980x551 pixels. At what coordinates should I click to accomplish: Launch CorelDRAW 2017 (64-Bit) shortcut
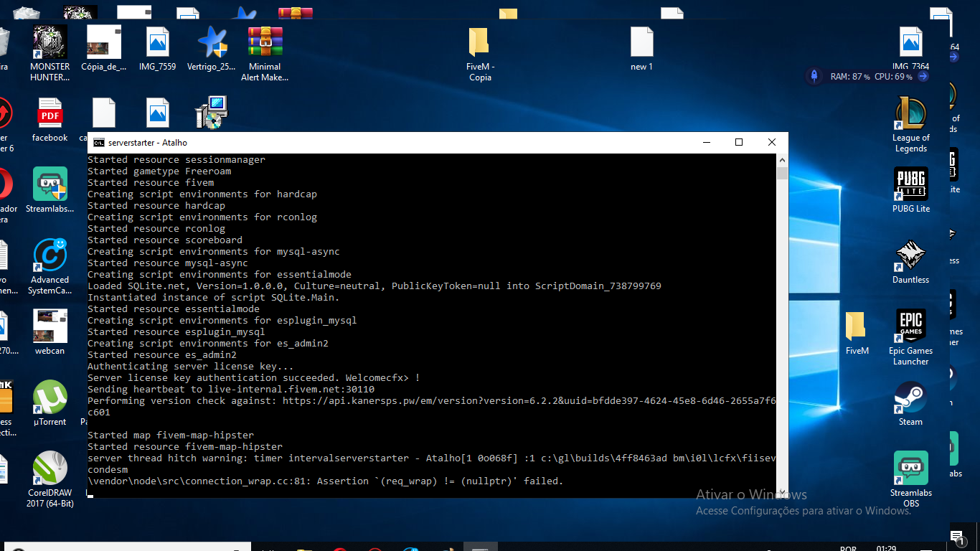pos(50,469)
